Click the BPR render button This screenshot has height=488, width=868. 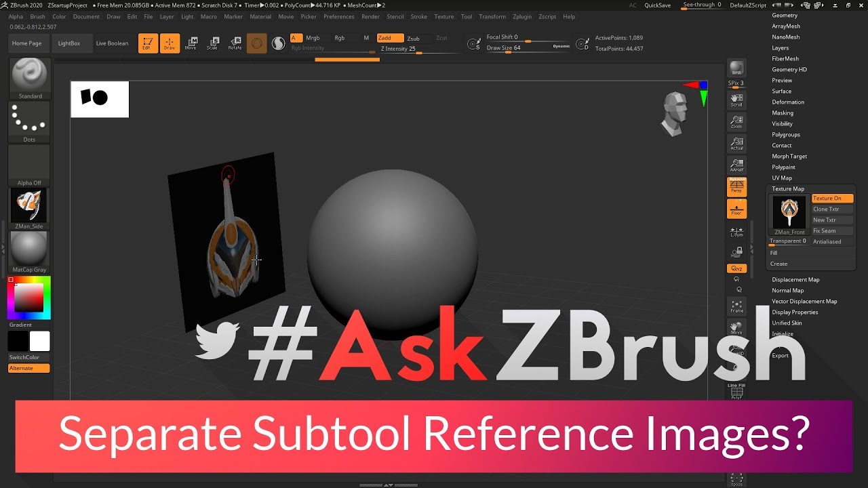coord(736,68)
